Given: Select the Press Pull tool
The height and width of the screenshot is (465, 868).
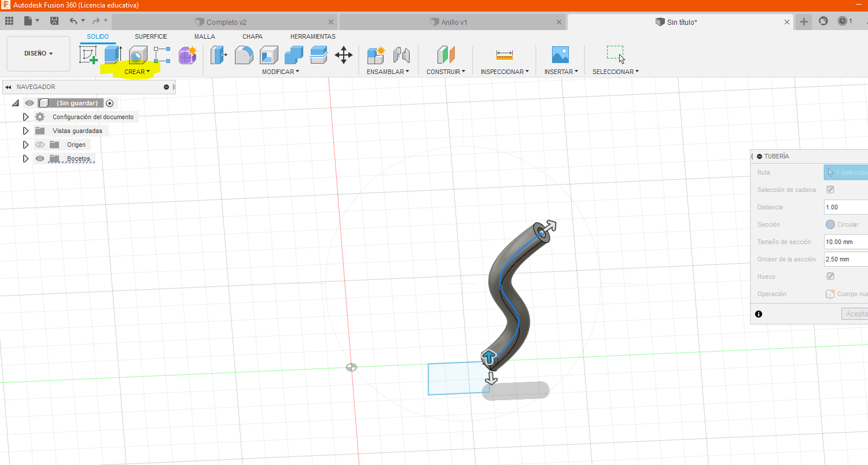Looking at the screenshot, I should (219, 55).
